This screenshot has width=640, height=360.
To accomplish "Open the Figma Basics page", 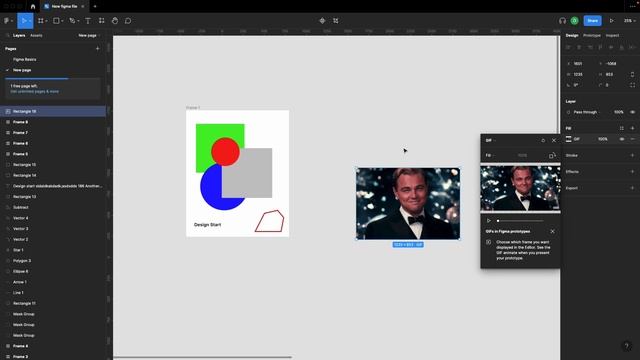I will (24, 60).
